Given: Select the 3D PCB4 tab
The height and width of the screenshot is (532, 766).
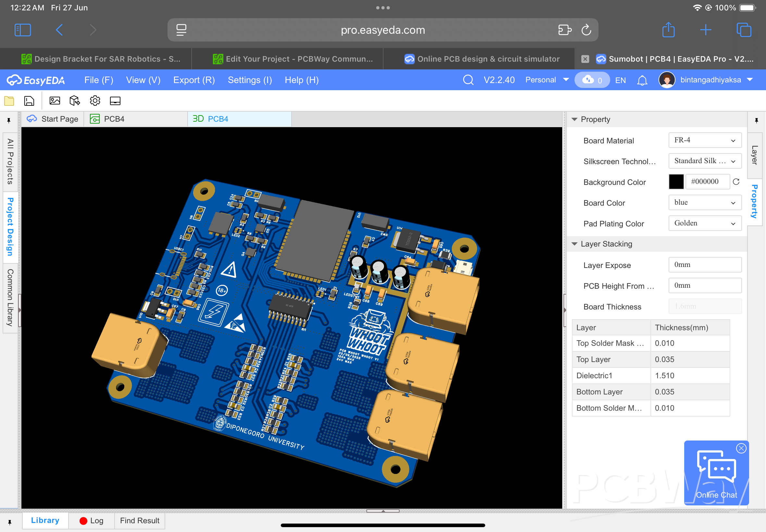Looking at the screenshot, I should pyautogui.click(x=239, y=119).
